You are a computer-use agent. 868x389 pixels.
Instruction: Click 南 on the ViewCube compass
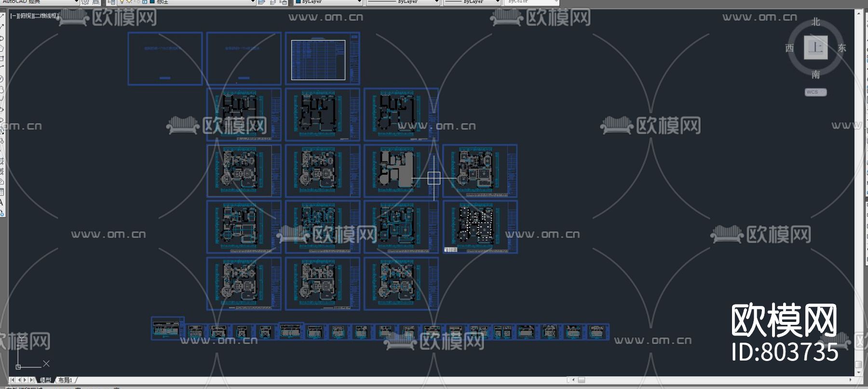815,74
